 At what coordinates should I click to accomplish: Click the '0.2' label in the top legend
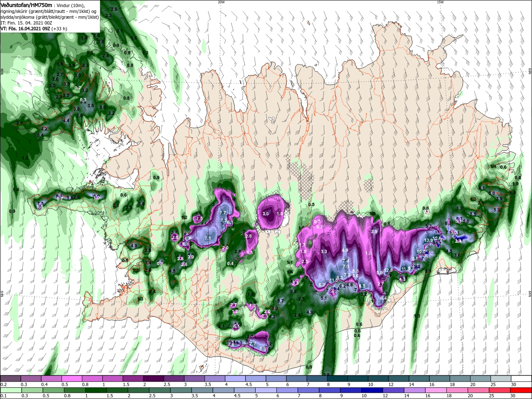tap(3, 384)
